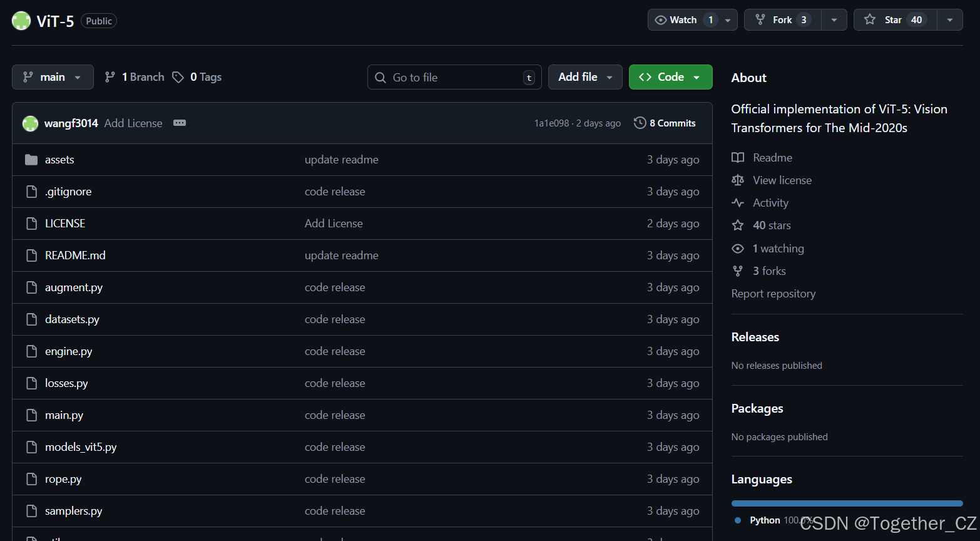This screenshot has width=980, height=541.
Task: Open the Watch notifications dropdown
Action: coord(692,20)
